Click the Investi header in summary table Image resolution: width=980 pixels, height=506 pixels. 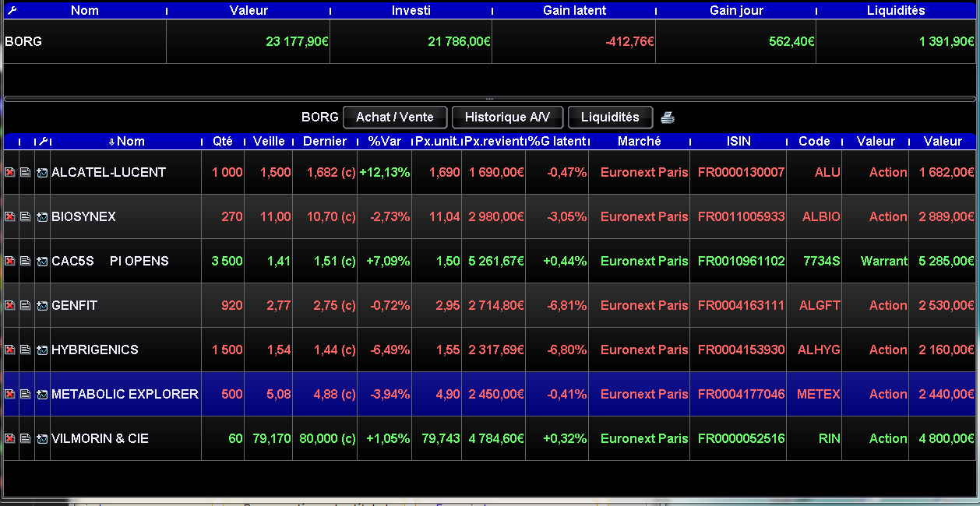click(411, 10)
